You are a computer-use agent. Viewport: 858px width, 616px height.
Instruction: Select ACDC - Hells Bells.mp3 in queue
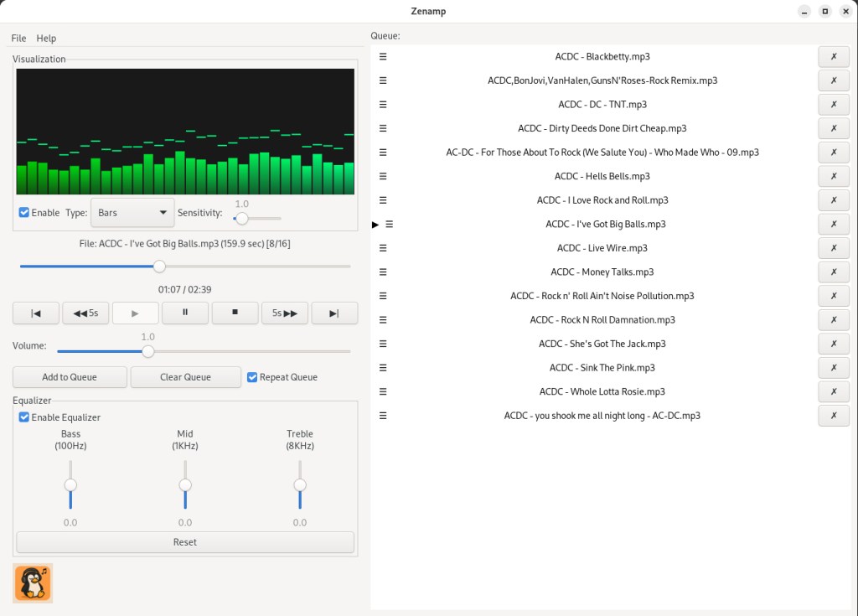[x=602, y=176]
